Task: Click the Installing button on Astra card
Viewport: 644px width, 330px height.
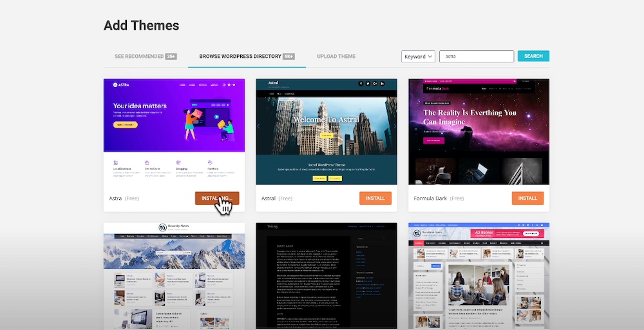Action: click(x=217, y=198)
